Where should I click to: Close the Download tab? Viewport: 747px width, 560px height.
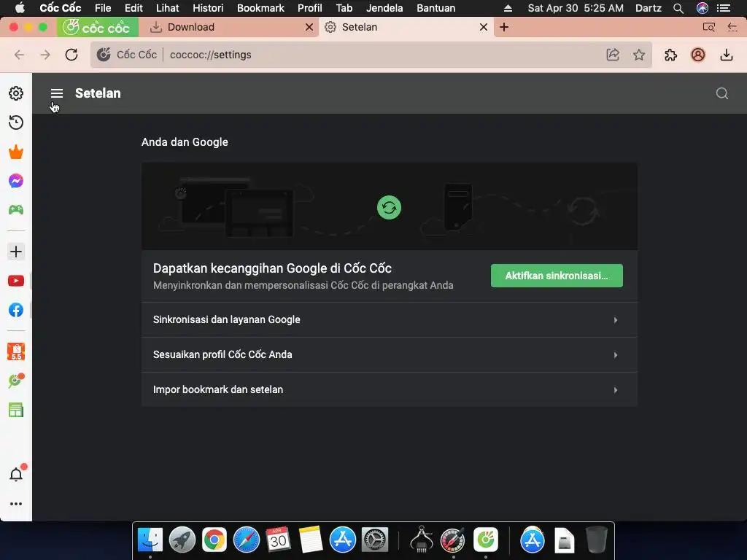[x=309, y=27]
